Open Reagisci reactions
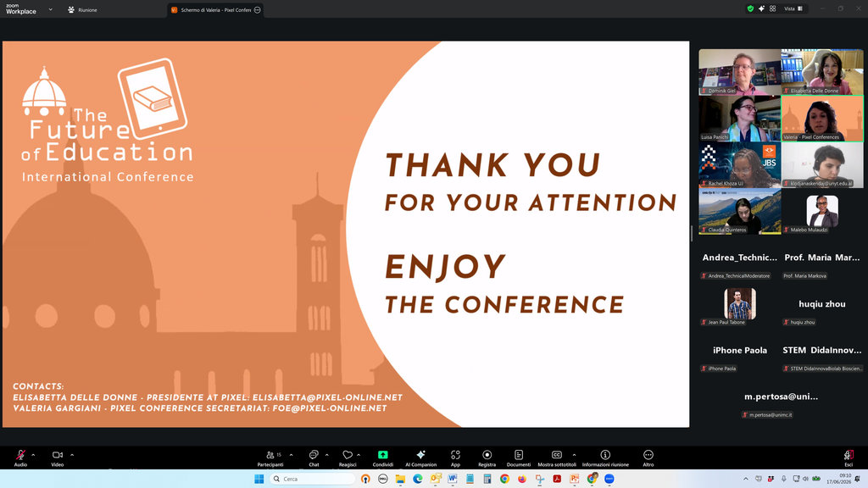Viewport: 868px width, 488px height. (x=347, y=457)
